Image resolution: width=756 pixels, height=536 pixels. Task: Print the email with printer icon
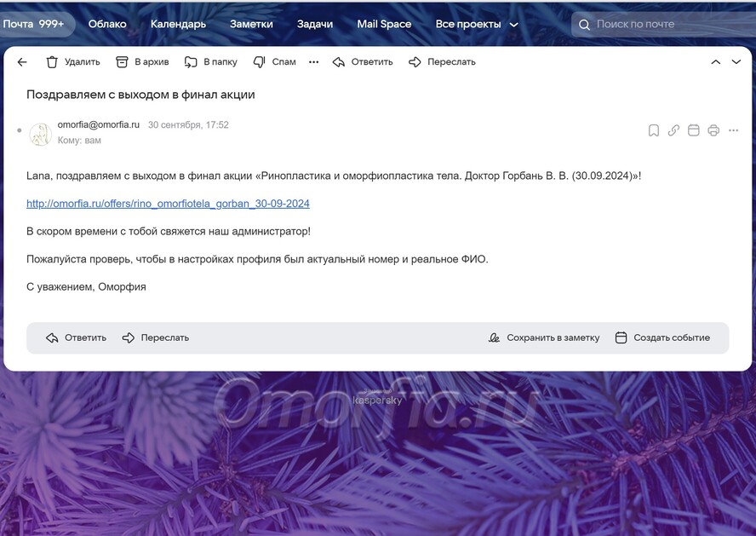713,130
